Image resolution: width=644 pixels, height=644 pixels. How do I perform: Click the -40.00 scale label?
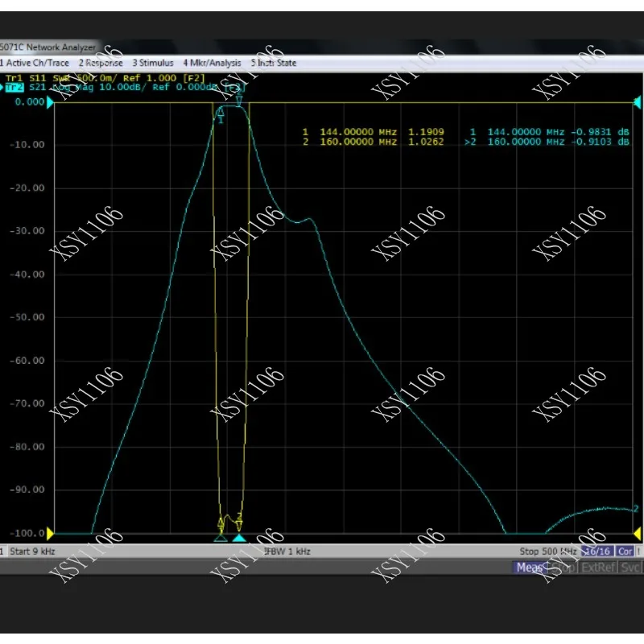27,274
